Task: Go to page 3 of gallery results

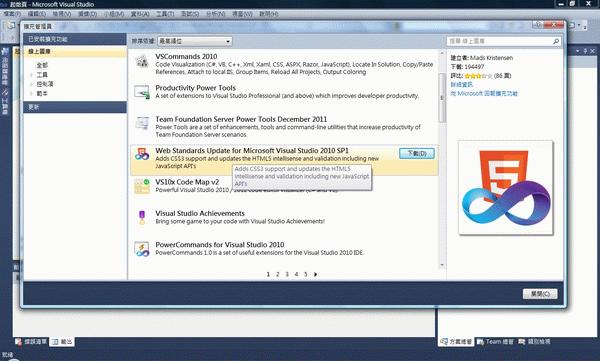Action: (x=287, y=274)
